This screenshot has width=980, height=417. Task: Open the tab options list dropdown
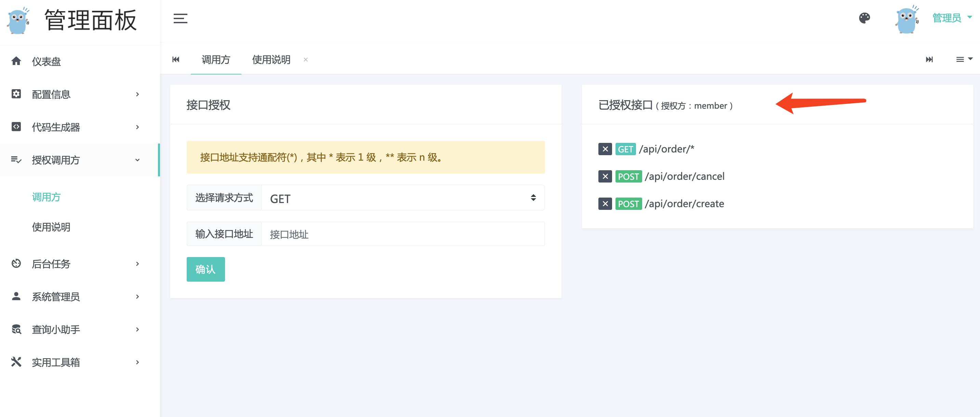pos(963,59)
